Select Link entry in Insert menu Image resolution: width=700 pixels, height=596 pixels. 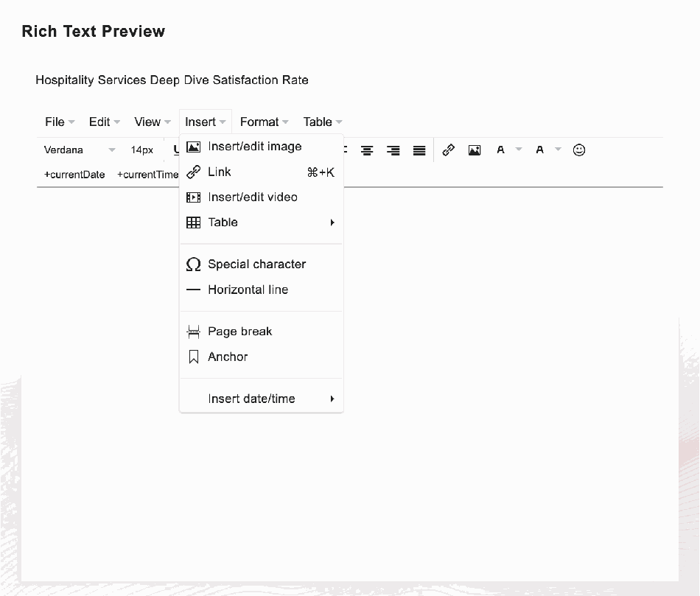[261, 172]
